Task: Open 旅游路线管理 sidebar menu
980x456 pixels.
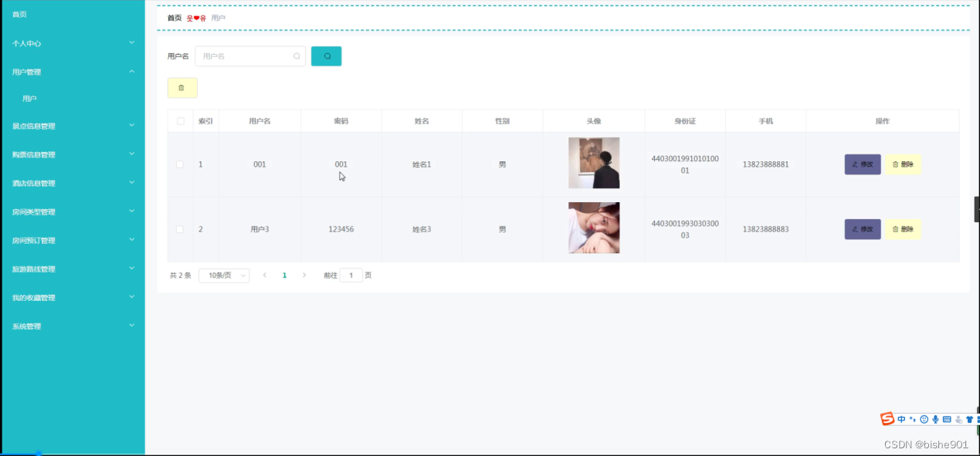Action: pyautogui.click(x=73, y=269)
